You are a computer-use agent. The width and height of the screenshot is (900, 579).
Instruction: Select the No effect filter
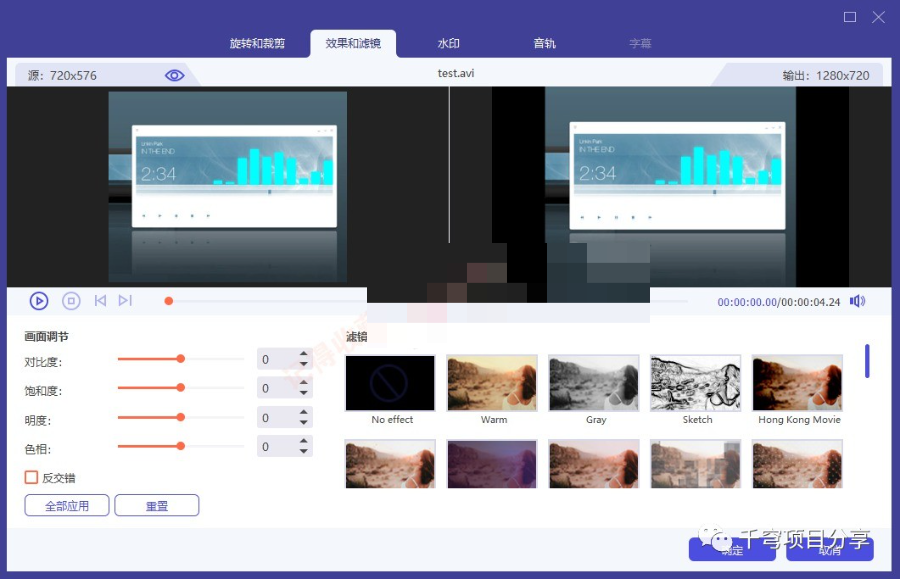[391, 383]
